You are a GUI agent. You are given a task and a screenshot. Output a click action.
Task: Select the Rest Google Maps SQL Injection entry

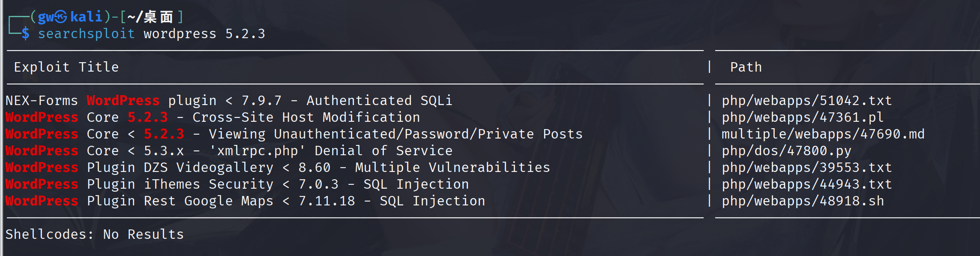coord(245,201)
